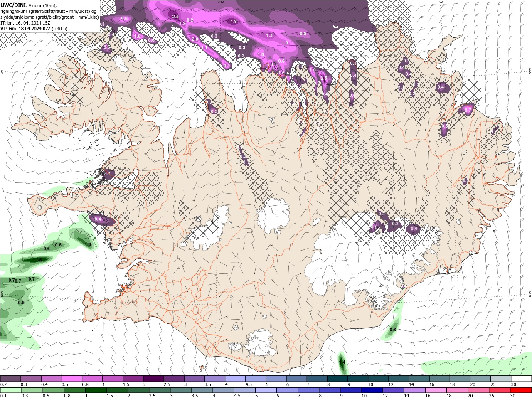This screenshot has width=532, height=399.
Task: Click the green 1.4 rain value south of Iceland
Action: pos(342,362)
